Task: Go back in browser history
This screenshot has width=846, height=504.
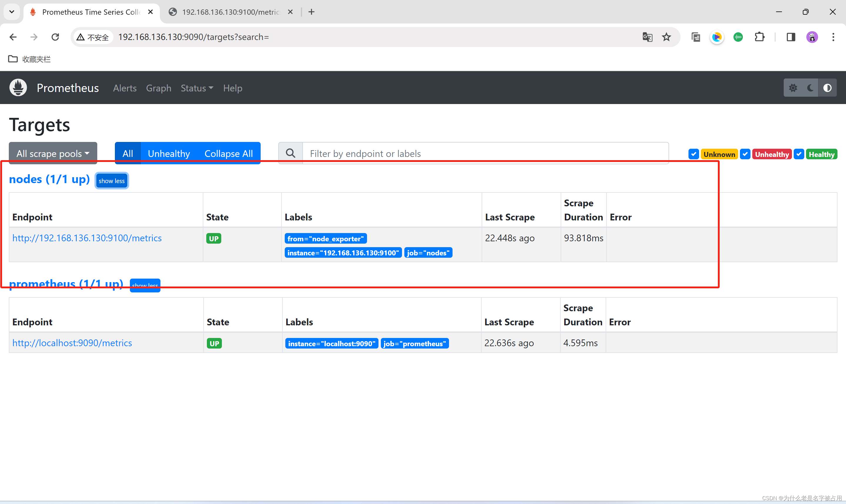Action: pyautogui.click(x=13, y=37)
